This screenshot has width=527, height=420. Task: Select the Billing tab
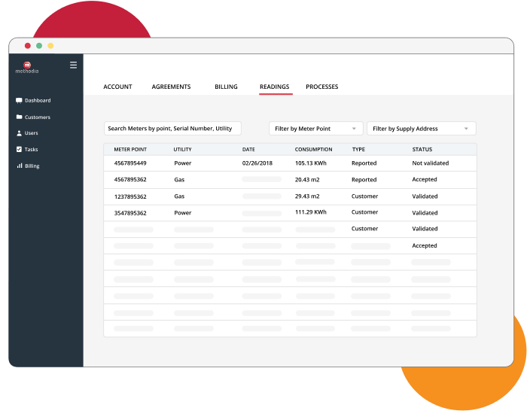click(226, 87)
